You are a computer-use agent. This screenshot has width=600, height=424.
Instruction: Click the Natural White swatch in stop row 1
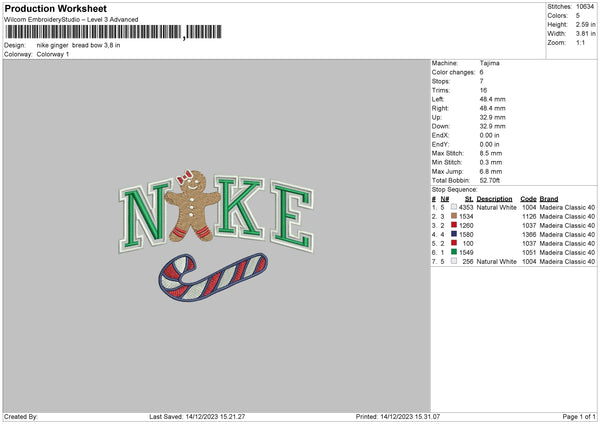[x=453, y=207]
